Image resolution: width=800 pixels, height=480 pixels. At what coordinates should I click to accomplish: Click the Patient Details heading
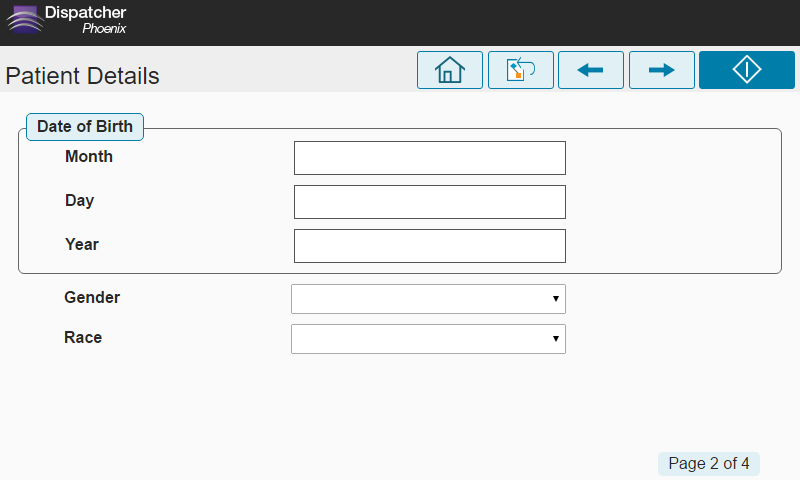pyautogui.click(x=82, y=76)
